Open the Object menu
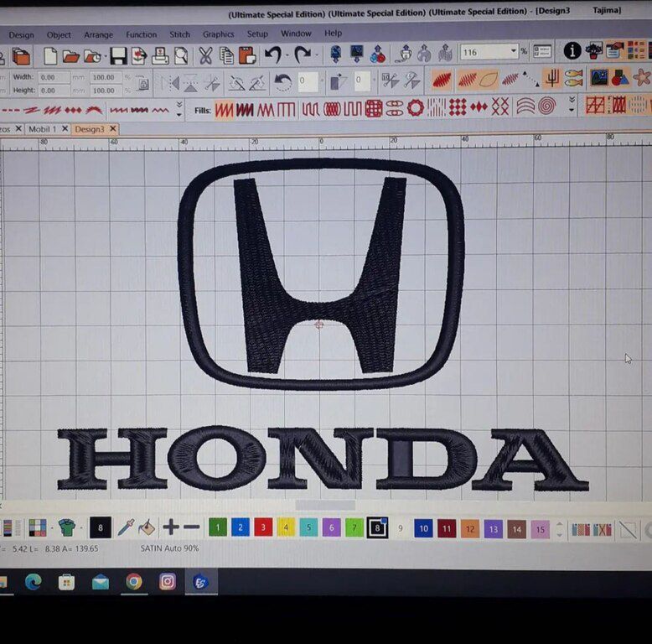The image size is (652, 644). click(59, 35)
